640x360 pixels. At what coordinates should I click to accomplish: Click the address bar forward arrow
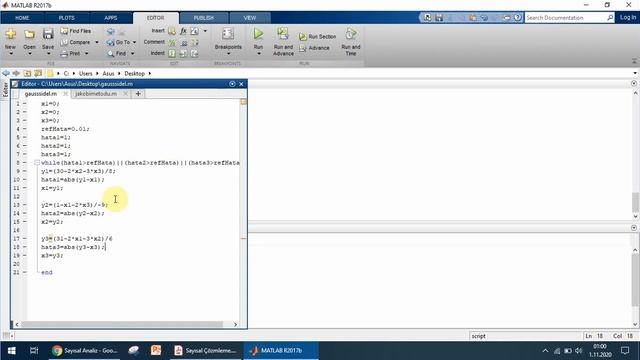[16, 73]
